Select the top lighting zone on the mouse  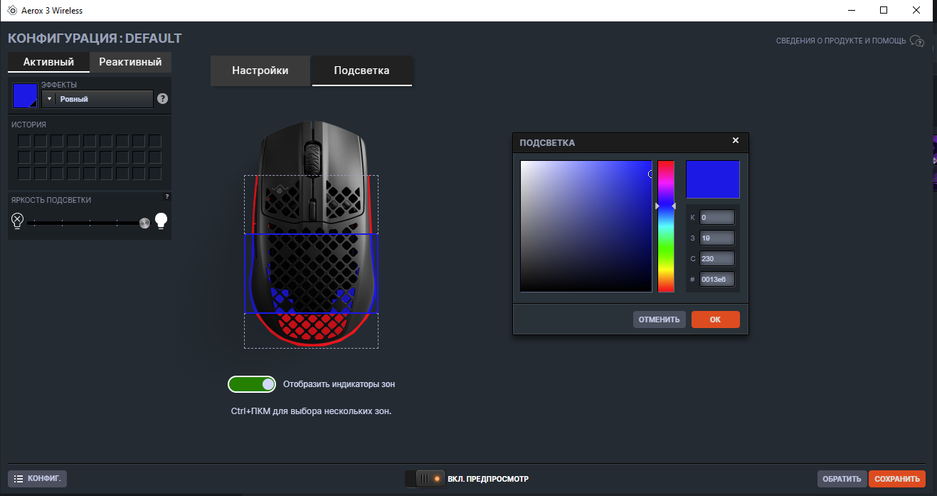311,204
